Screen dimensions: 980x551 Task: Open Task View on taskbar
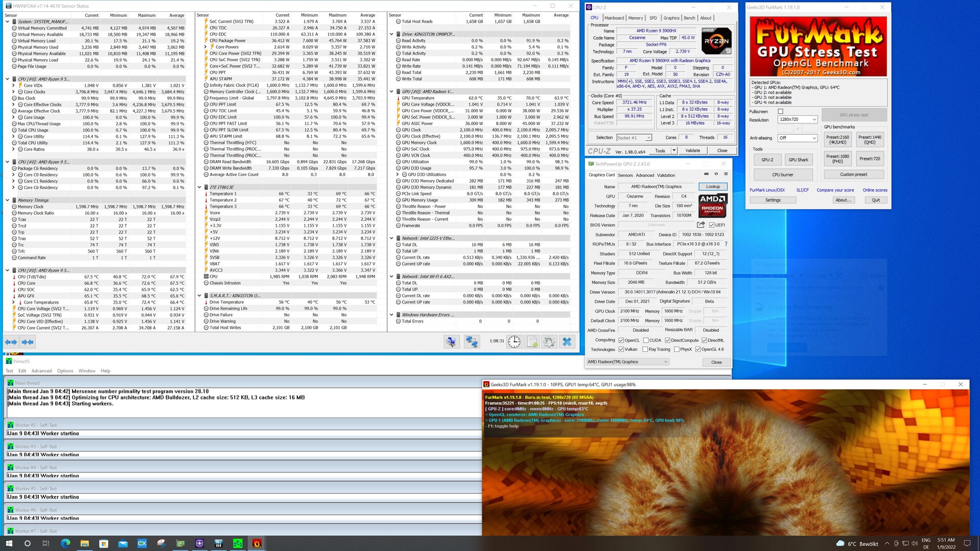45,543
